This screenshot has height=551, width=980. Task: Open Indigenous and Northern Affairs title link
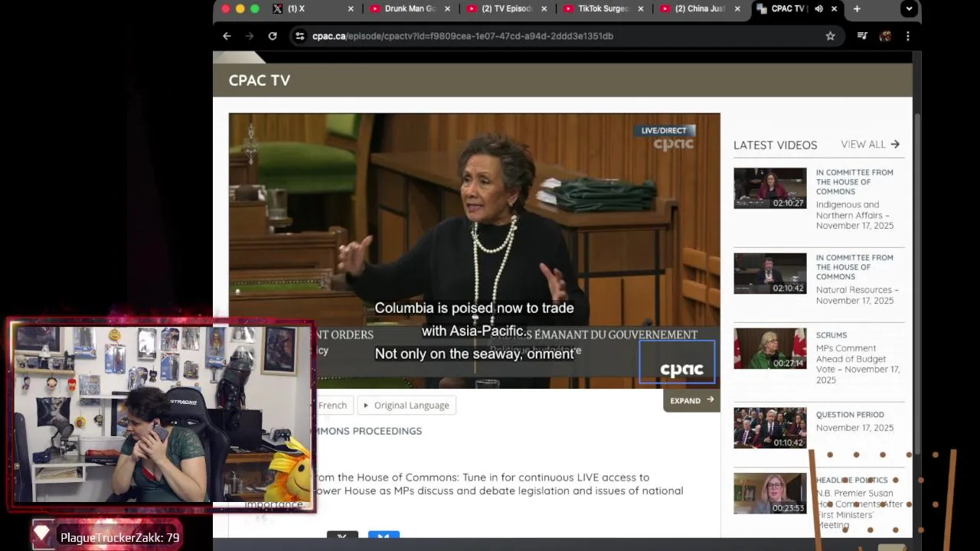(854, 215)
